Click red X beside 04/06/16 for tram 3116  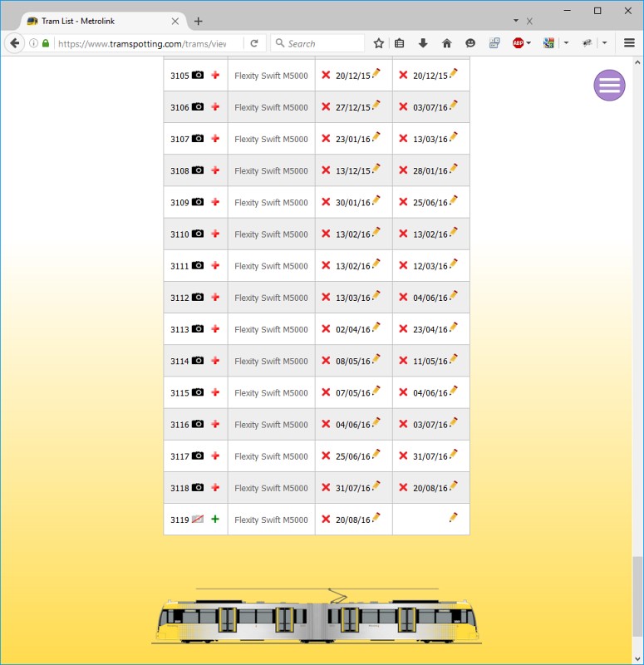(326, 424)
